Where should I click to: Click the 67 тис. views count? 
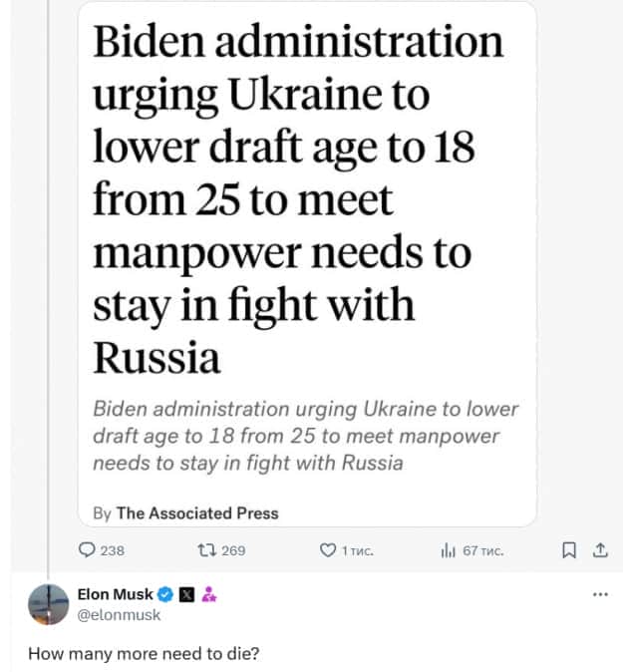click(x=483, y=550)
